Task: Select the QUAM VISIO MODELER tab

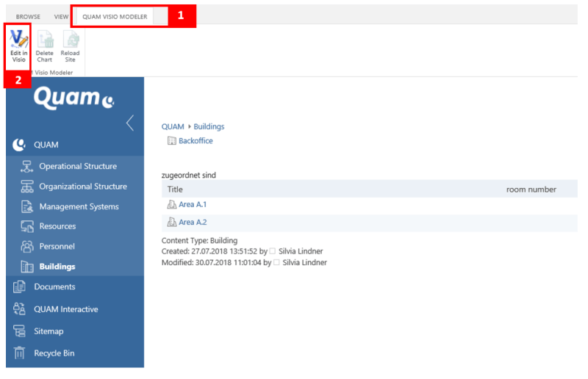Action: click(115, 16)
